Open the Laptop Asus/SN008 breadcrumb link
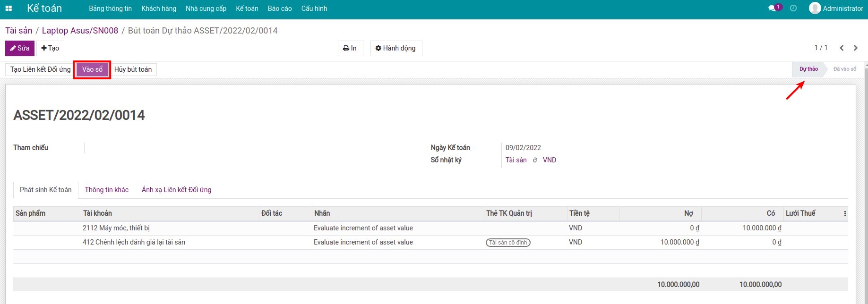 click(80, 31)
